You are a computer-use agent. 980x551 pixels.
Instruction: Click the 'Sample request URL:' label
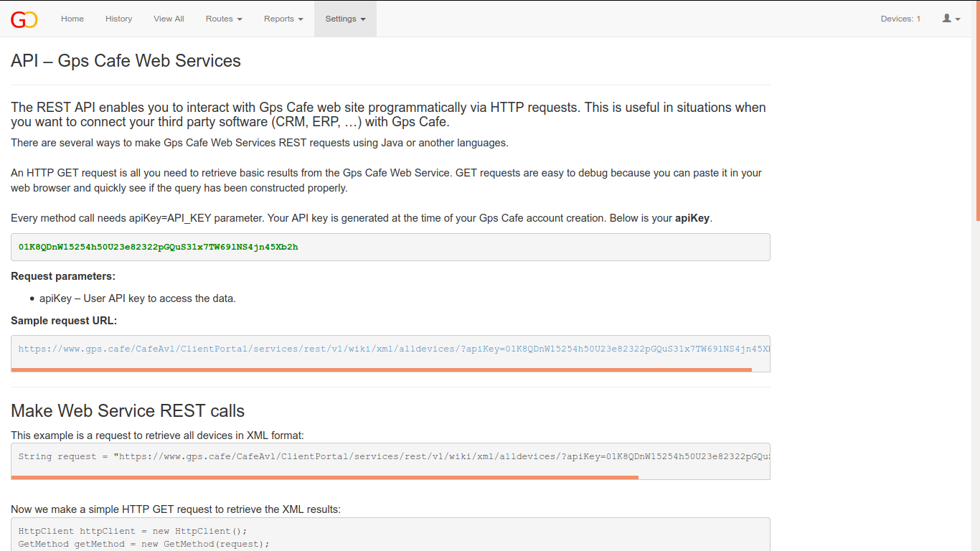pos(64,321)
